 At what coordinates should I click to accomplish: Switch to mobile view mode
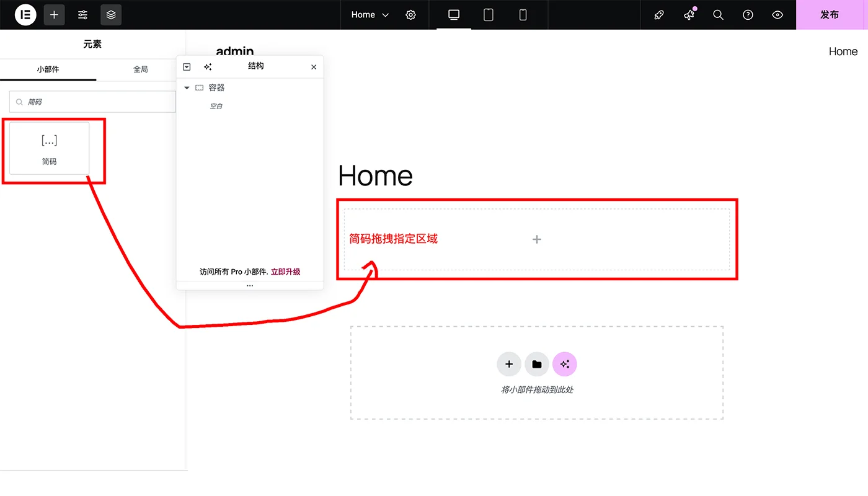523,14
